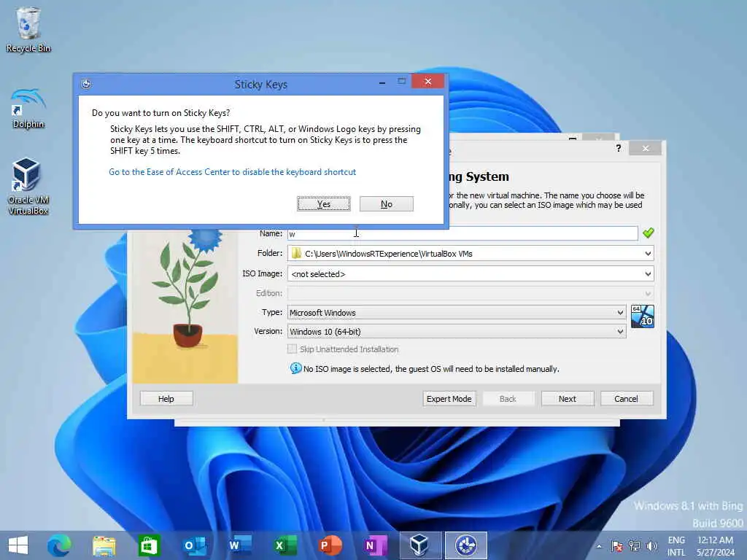
Task: Click No in Sticky Keys dialog
Action: coord(387,204)
